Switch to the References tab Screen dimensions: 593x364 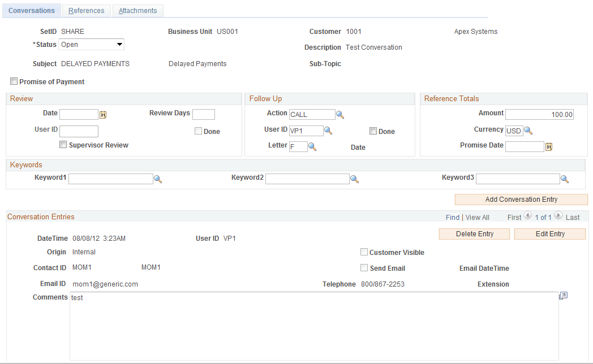tap(86, 10)
